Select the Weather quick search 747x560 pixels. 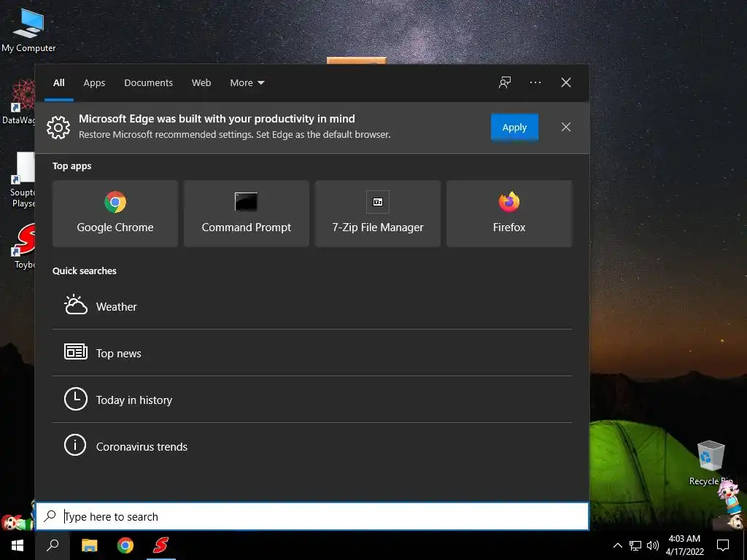click(x=312, y=306)
